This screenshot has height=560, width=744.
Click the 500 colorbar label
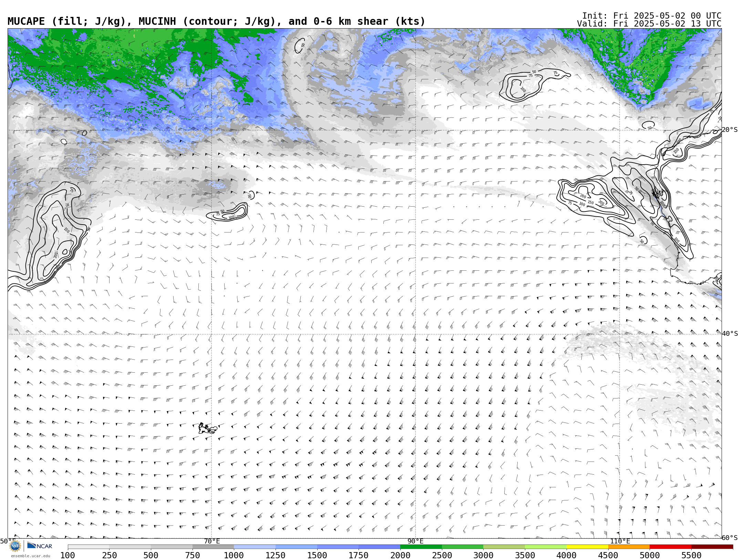tap(151, 555)
